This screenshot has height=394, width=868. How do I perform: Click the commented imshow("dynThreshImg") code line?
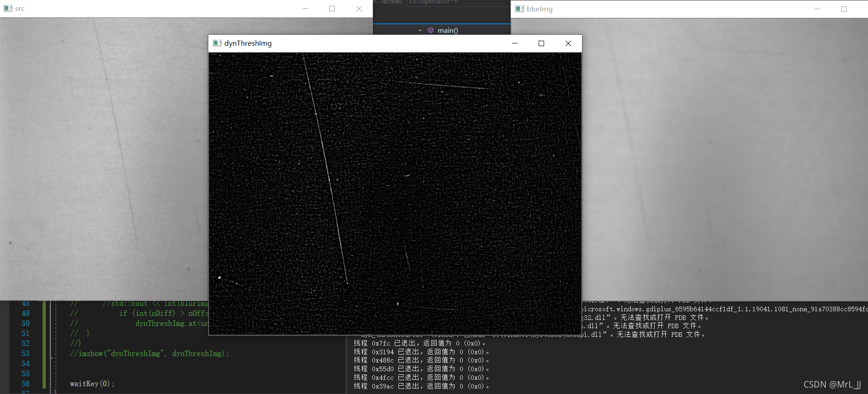(x=149, y=354)
